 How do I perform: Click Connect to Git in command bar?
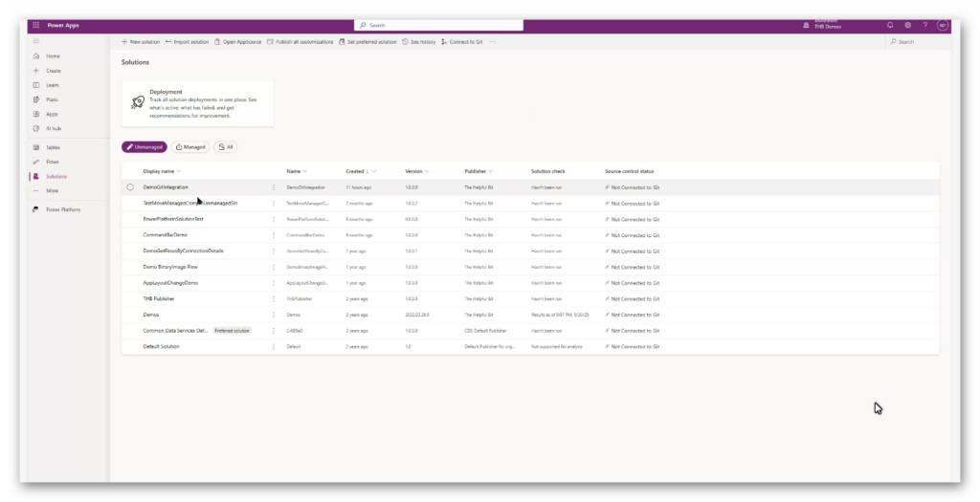462,42
